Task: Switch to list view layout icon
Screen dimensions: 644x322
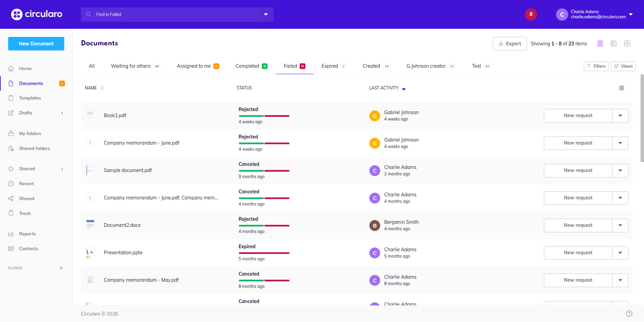Action: tap(600, 44)
